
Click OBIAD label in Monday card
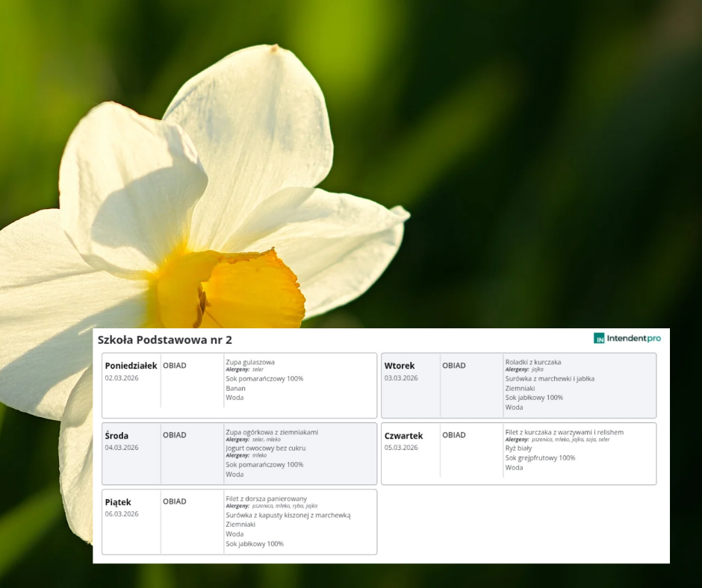[175, 366]
